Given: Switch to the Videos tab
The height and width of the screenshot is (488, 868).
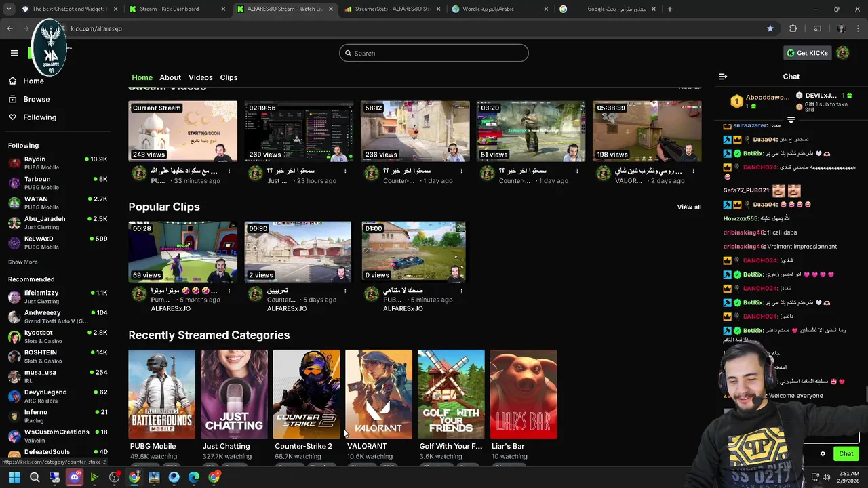Looking at the screenshot, I should click(x=201, y=77).
